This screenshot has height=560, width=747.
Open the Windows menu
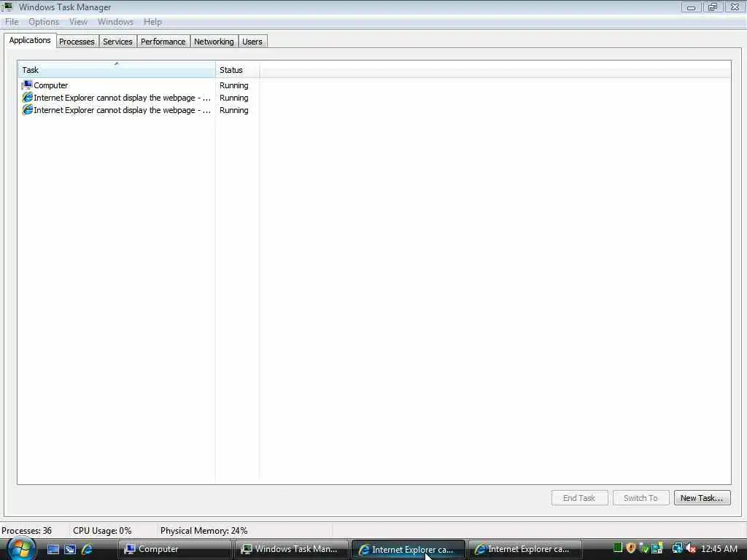coord(115,22)
